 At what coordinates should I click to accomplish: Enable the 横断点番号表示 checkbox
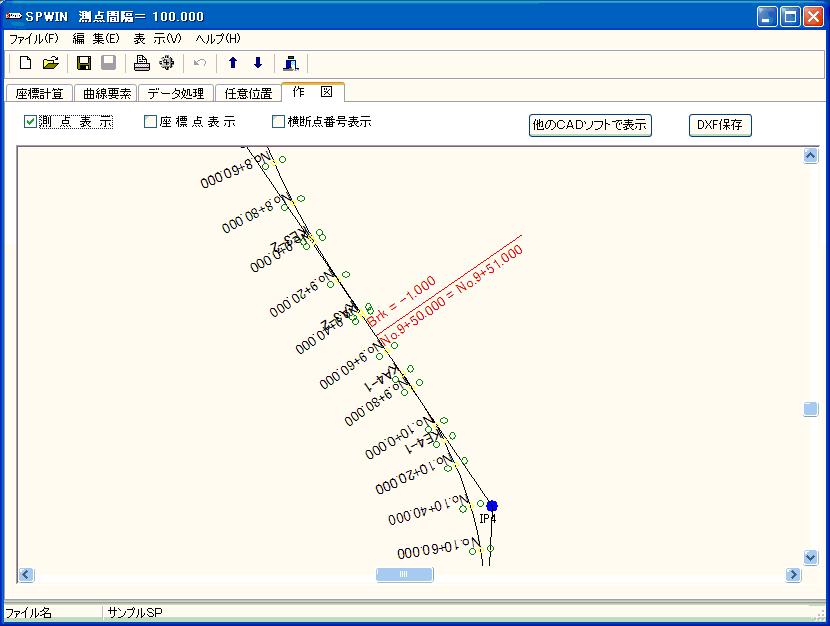tap(277, 122)
